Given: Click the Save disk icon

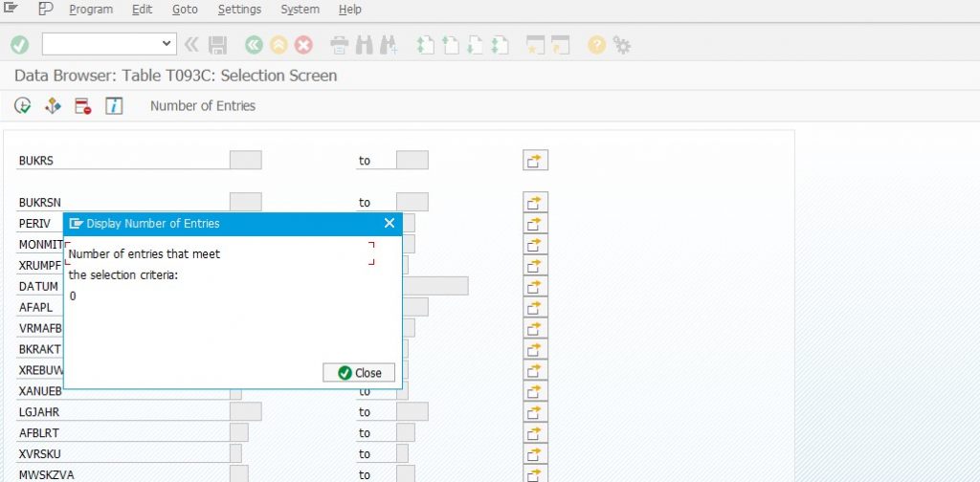Looking at the screenshot, I should pyautogui.click(x=217, y=45).
